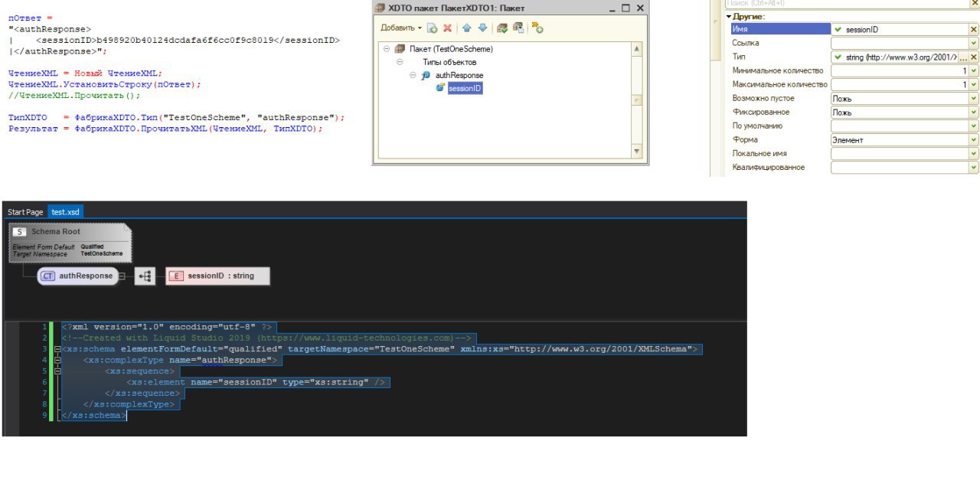Image resolution: width=980 pixels, height=480 pixels.
Task: Collapse the xs:complexType fold marker on line 4
Action: (57, 360)
